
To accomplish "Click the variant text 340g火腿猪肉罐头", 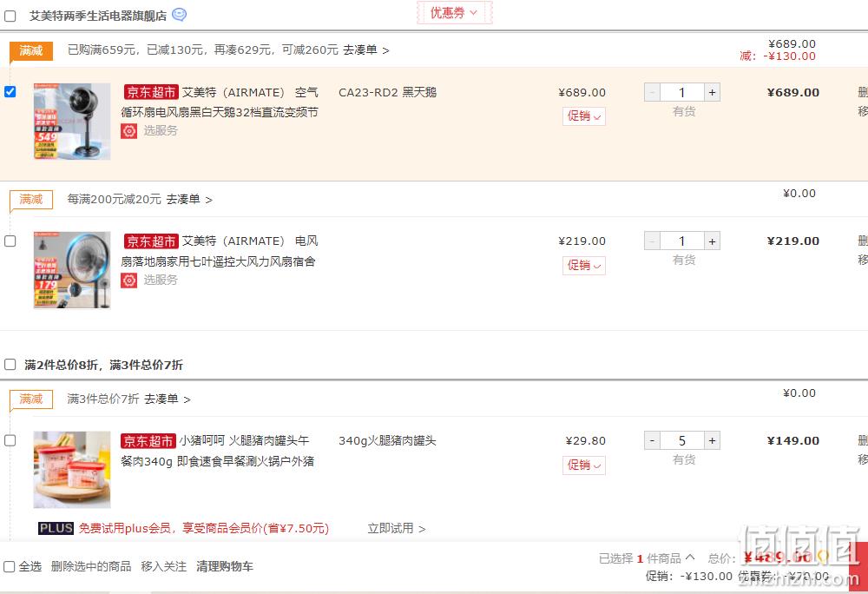I will [387, 440].
